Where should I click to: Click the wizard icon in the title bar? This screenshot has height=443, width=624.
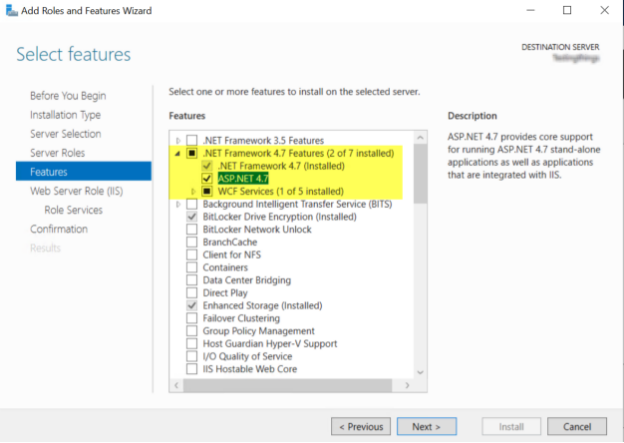click(10, 10)
